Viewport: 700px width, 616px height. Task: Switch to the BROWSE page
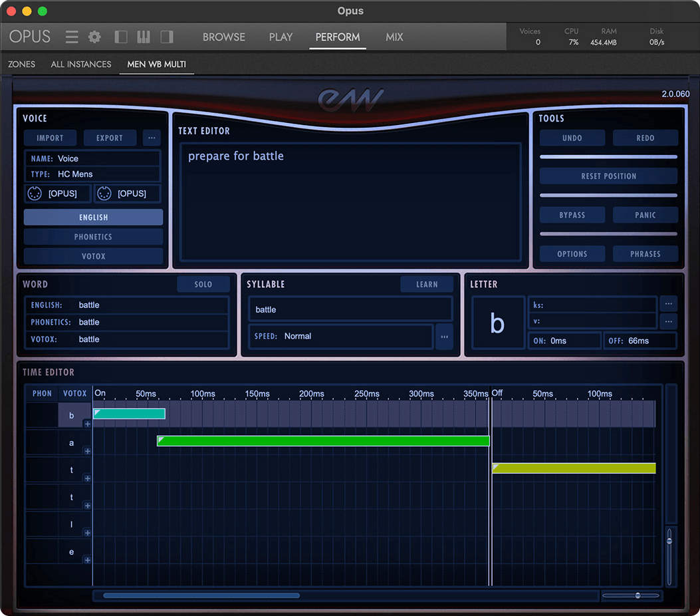tap(223, 37)
